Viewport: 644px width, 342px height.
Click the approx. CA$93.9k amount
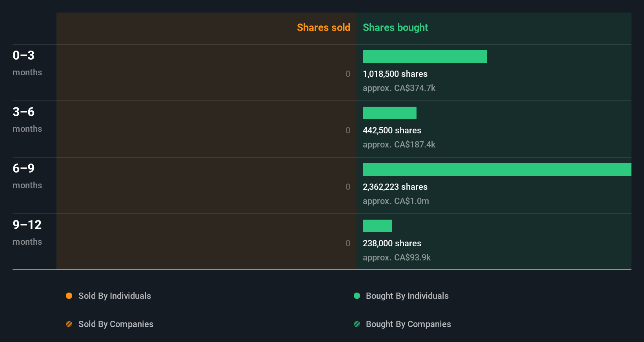(397, 257)
